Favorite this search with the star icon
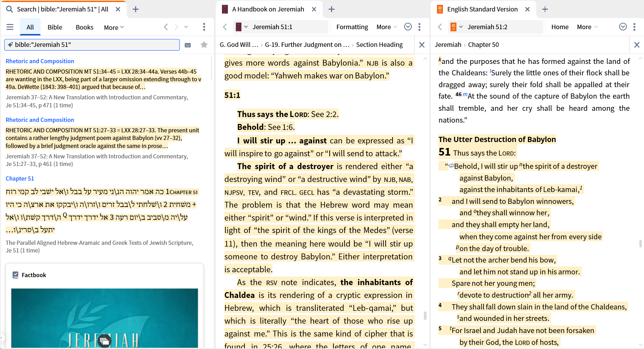This screenshot has width=644, height=349. tap(204, 45)
